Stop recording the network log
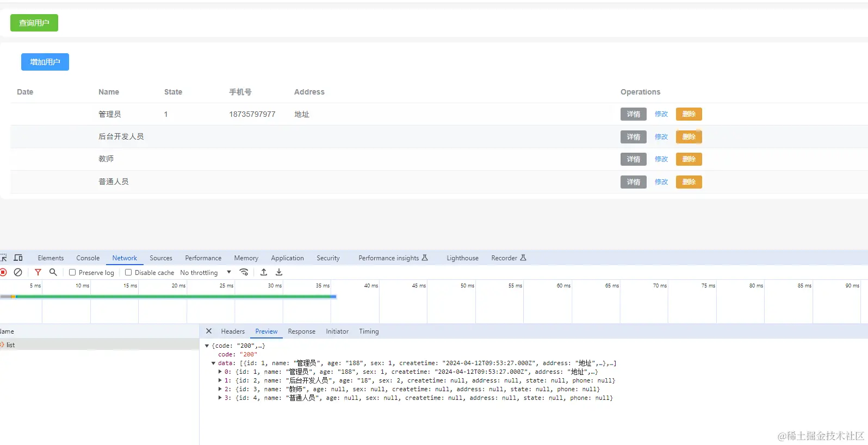Image resolution: width=868 pixels, height=445 pixels. 3,272
